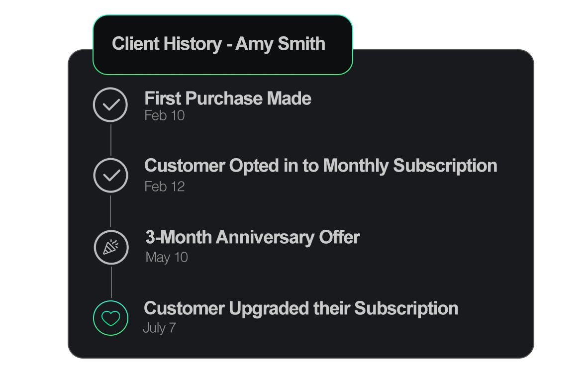This screenshot has height=378, width=588.
Task: Click the checkmark icon beside First Purchase Made
Action: (x=110, y=104)
